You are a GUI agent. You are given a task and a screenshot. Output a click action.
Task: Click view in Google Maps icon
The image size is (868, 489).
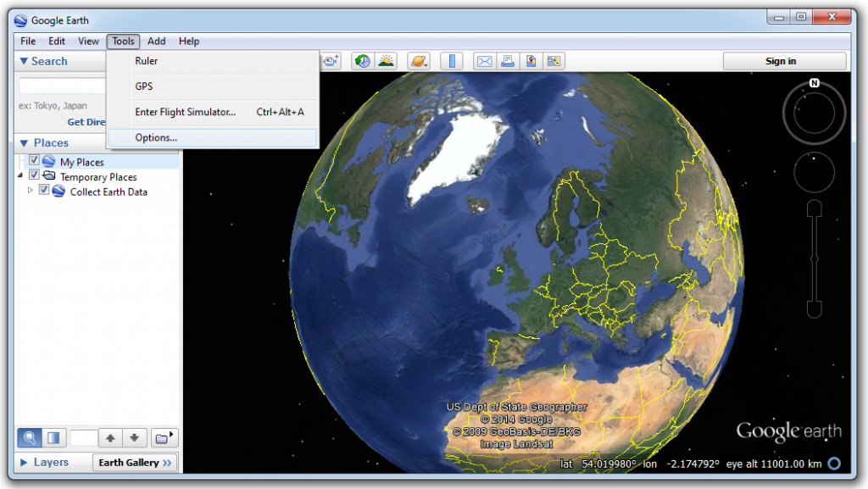pyautogui.click(x=554, y=61)
